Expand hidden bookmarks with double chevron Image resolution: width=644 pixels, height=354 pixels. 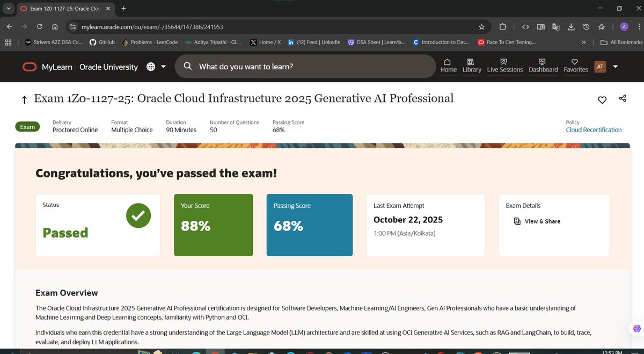[583, 42]
